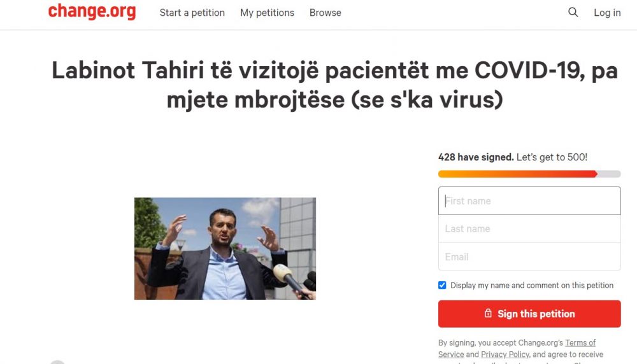The height and width of the screenshot is (364, 637).
Task: Click into the Last name field
Action: point(529,229)
